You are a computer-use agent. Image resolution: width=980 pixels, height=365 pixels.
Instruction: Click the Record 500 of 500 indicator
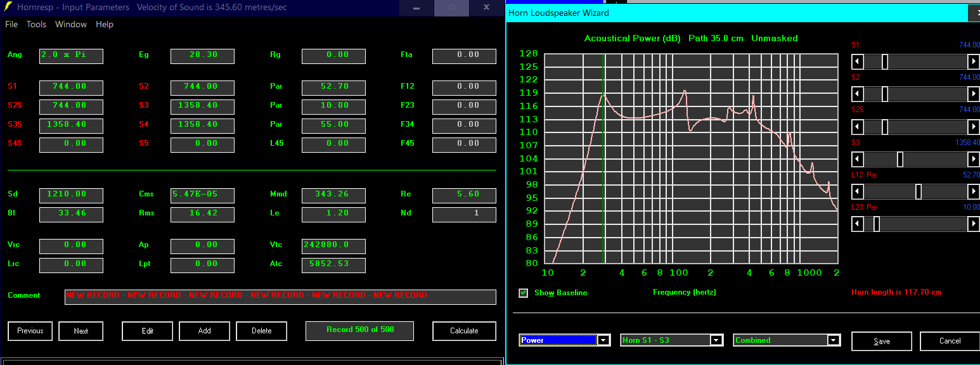click(x=360, y=331)
